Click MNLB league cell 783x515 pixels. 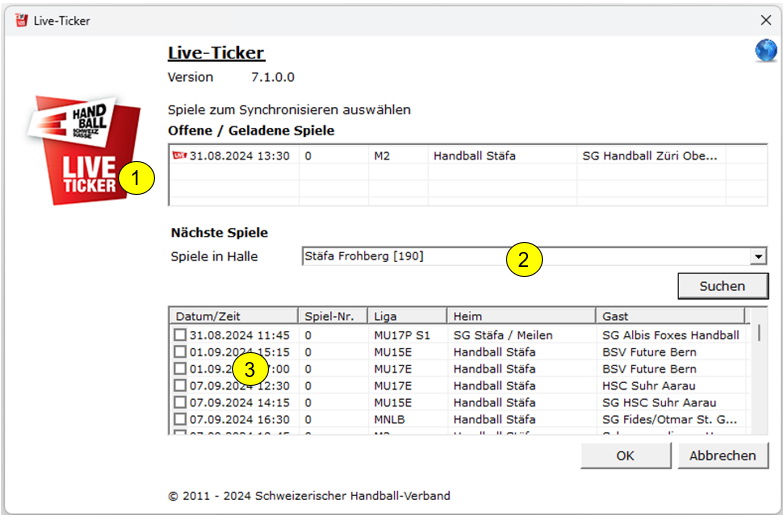[390, 420]
